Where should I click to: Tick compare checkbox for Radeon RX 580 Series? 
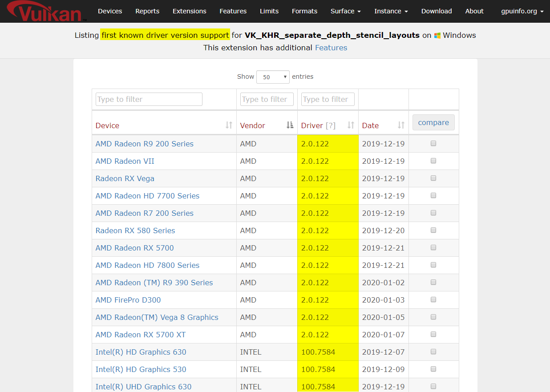coord(433,230)
